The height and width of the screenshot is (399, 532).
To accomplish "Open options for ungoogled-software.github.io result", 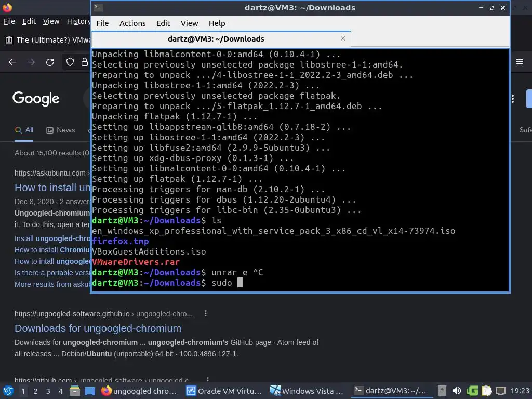I will click(x=206, y=313).
